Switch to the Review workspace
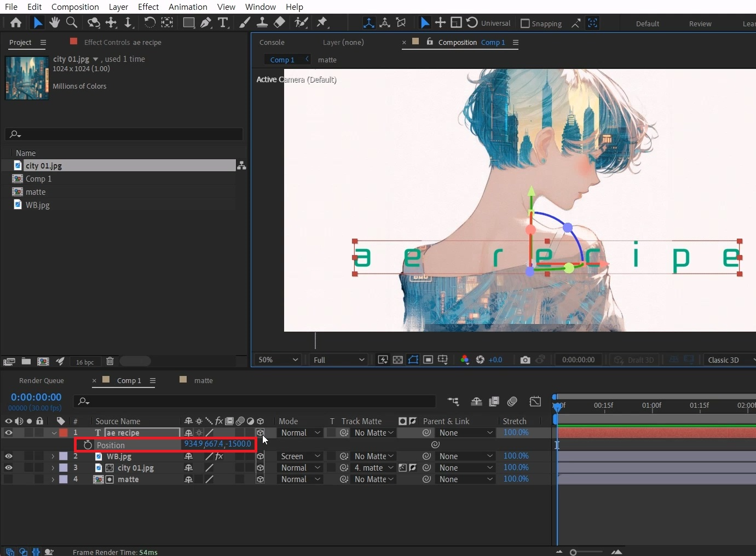The height and width of the screenshot is (556, 756). pos(700,24)
